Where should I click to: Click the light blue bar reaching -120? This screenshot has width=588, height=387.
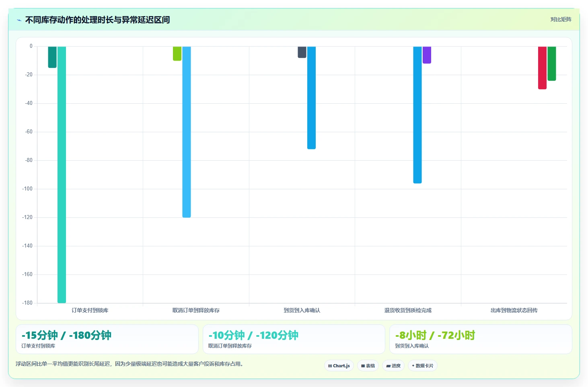point(187,132)
